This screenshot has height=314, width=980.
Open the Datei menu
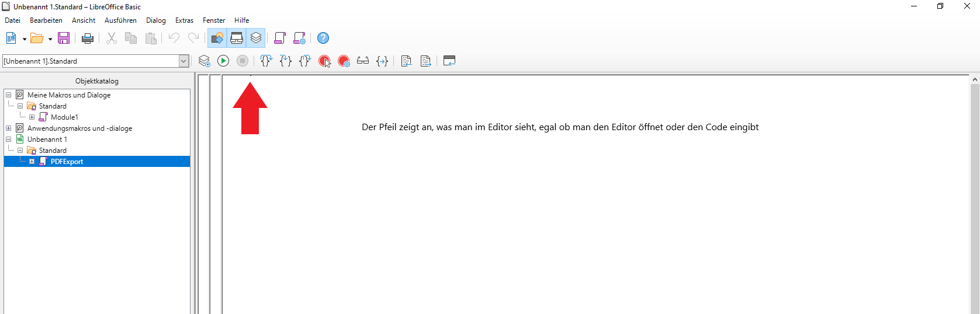[x=12, y=20]
